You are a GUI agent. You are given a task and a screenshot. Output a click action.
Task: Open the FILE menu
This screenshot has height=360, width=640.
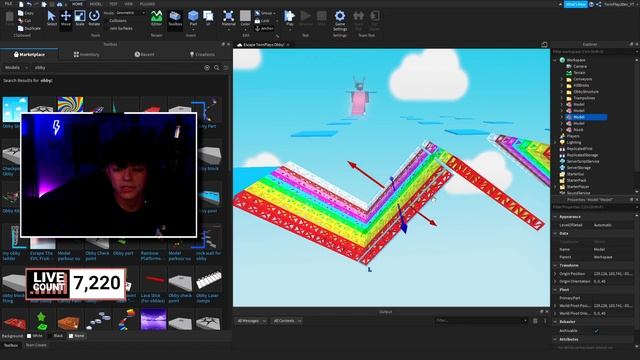click(x=8, y=4)
